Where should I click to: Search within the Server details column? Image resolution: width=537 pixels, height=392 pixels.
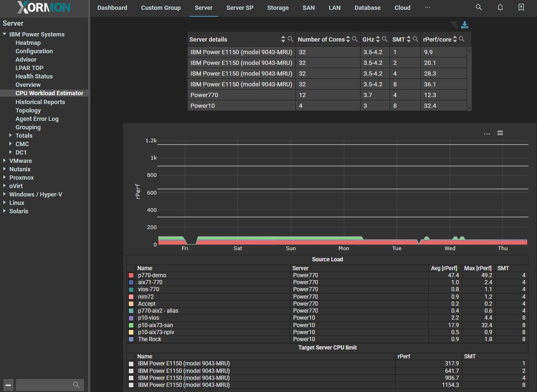coord(290,40)
